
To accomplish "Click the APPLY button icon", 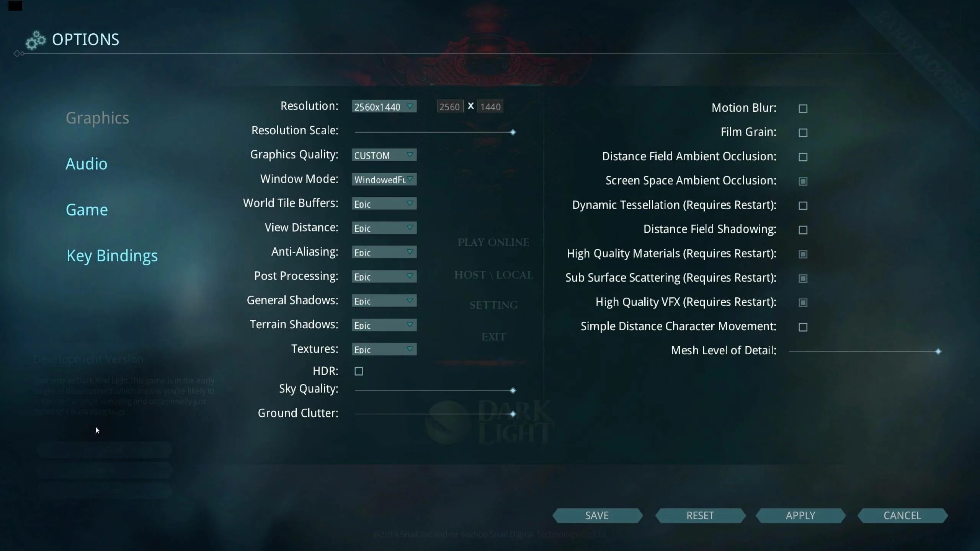I will [800, 515].
